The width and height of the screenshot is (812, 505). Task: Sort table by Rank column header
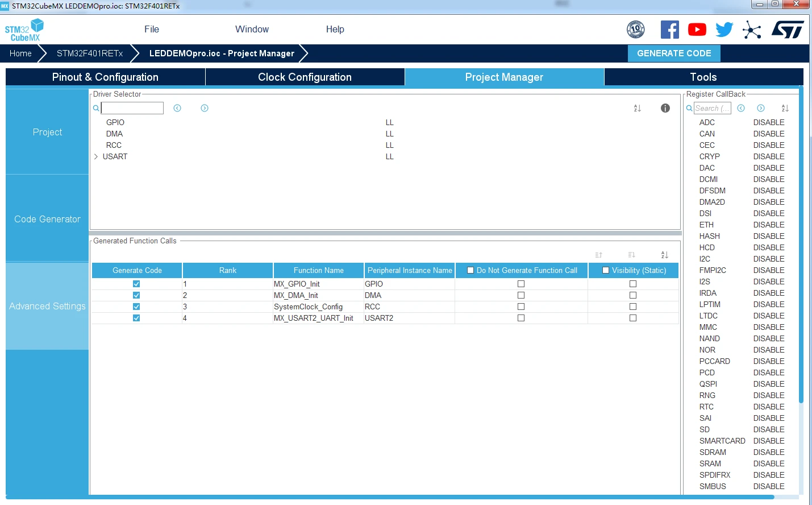(228, 270)
